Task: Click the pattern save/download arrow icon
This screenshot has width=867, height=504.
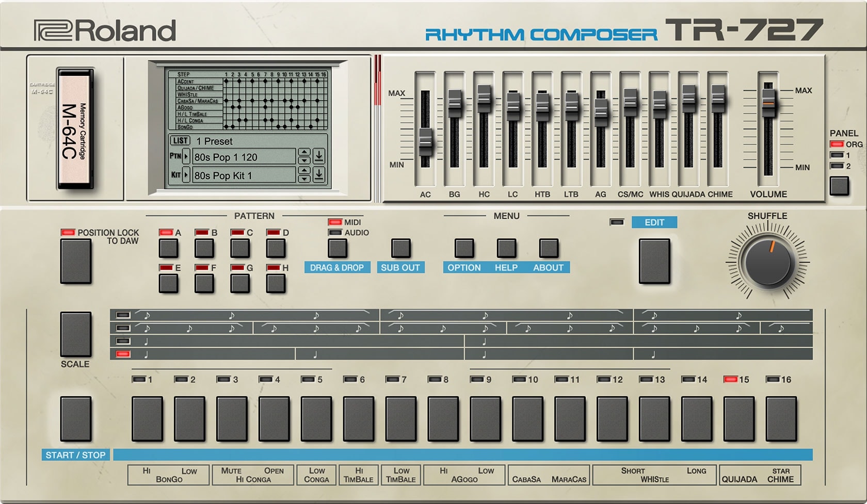Action: click(319, 156)
